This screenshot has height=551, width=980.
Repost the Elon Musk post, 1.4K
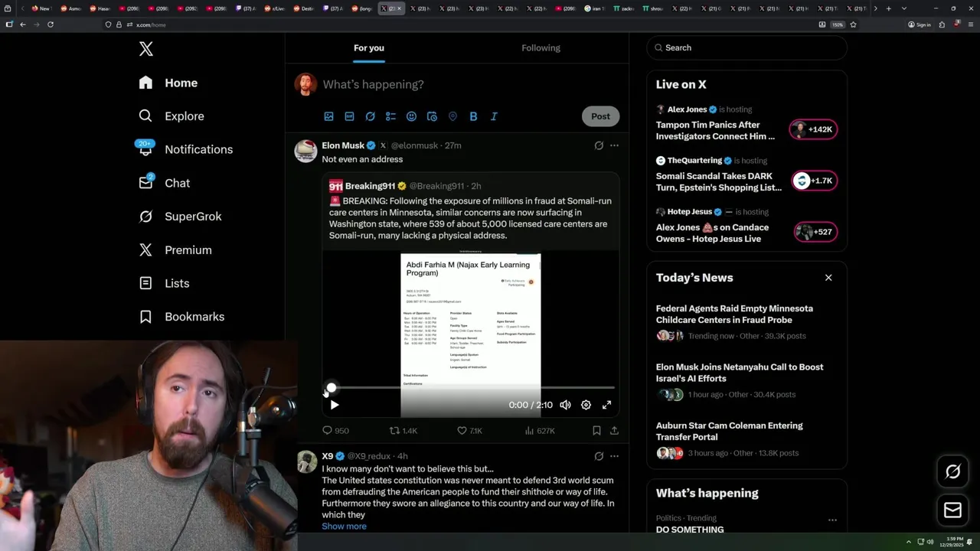(403, 431)
